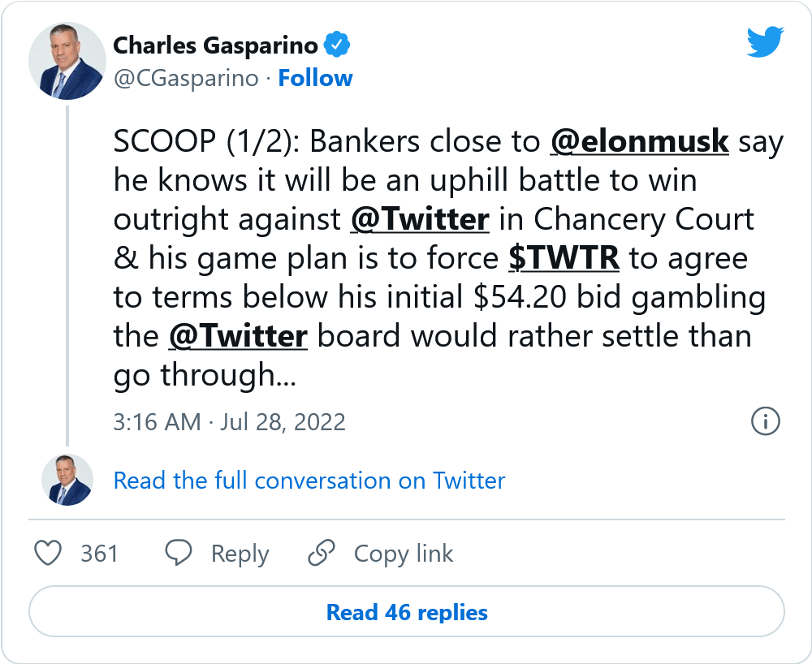Open the $TWTR cashtag link

click(x=564, y=259)
